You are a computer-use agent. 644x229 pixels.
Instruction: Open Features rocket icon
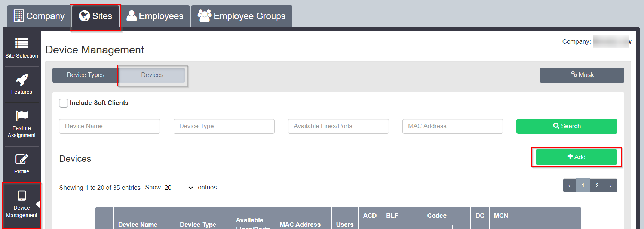click(x=22, y=80)
